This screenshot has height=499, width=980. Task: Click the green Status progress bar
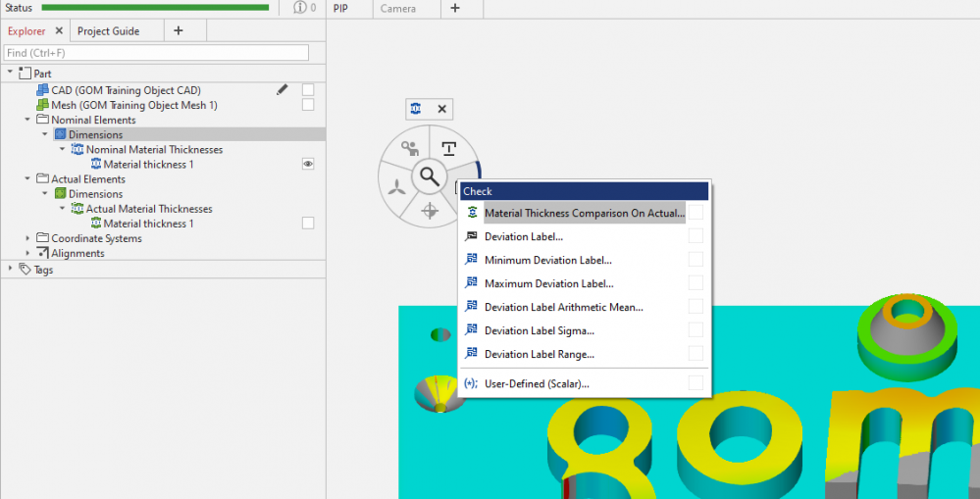(155, 8)
